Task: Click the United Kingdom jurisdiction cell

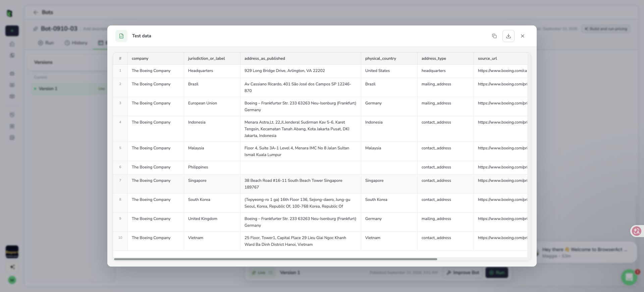Action: (x=212, y=222)
